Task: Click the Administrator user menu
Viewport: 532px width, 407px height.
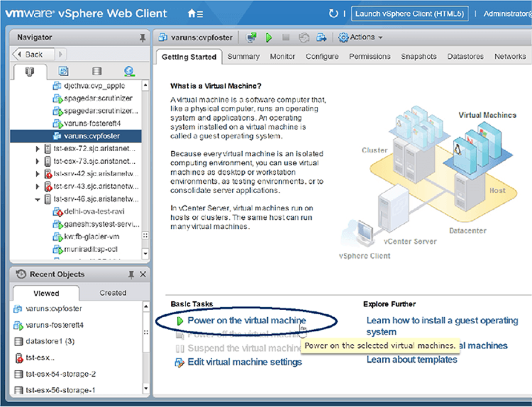Action: coord(508,14)
